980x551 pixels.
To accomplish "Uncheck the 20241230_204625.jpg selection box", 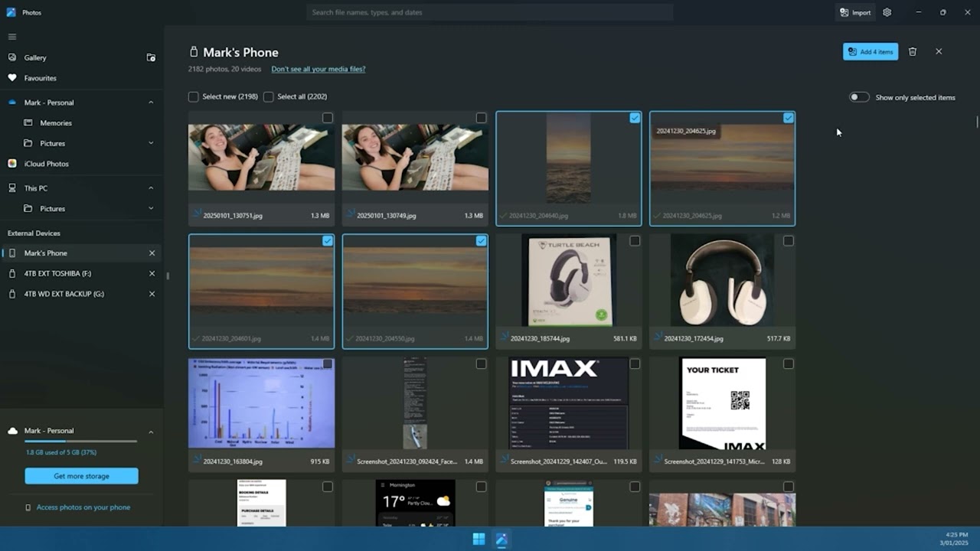I will coord(789,118).
